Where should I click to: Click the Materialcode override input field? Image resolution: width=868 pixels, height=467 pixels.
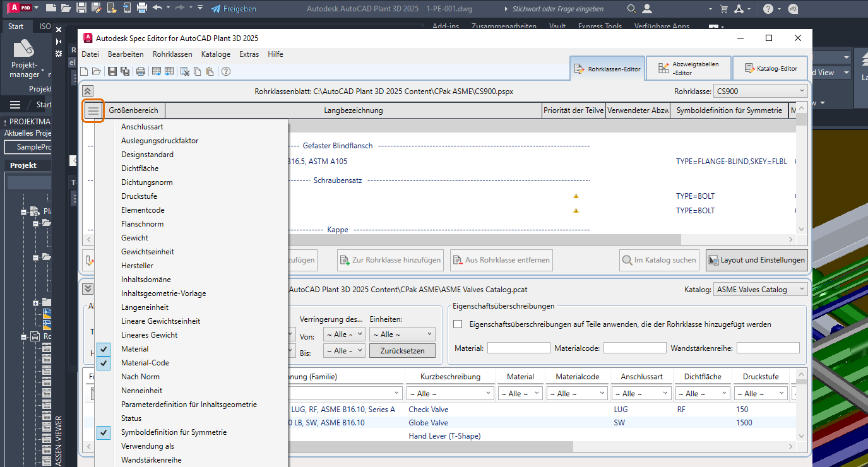[634, 348]
